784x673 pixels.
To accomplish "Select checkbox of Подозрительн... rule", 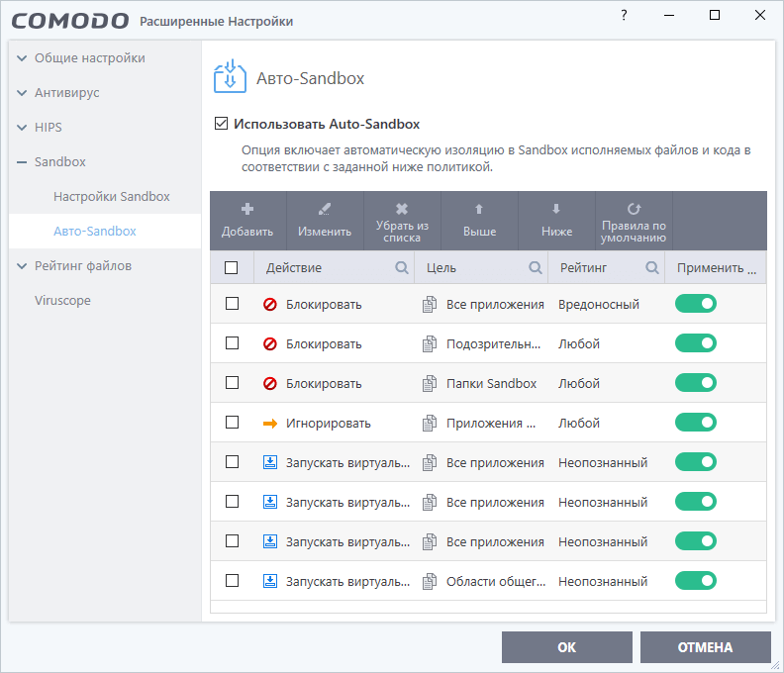I will click(232, 343).
